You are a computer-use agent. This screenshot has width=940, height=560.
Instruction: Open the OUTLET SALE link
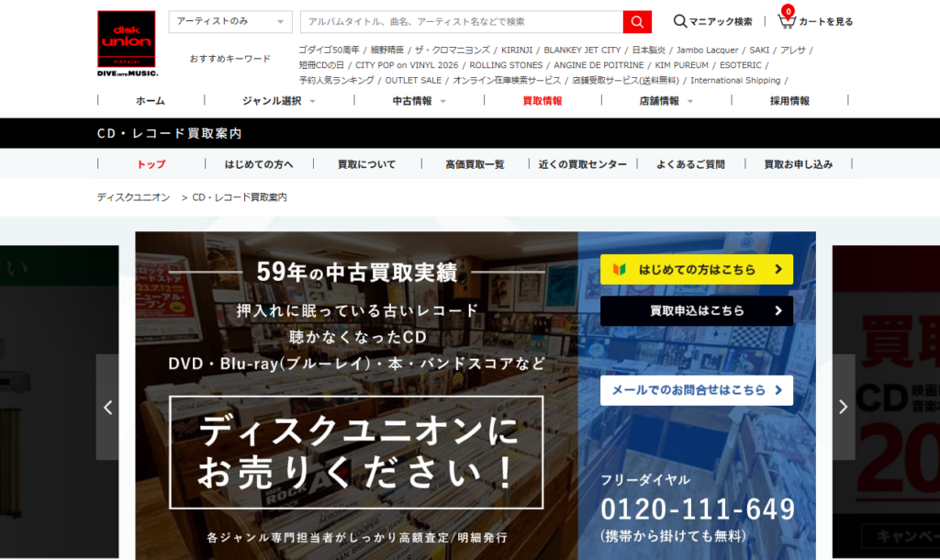[x=413, y=80]
